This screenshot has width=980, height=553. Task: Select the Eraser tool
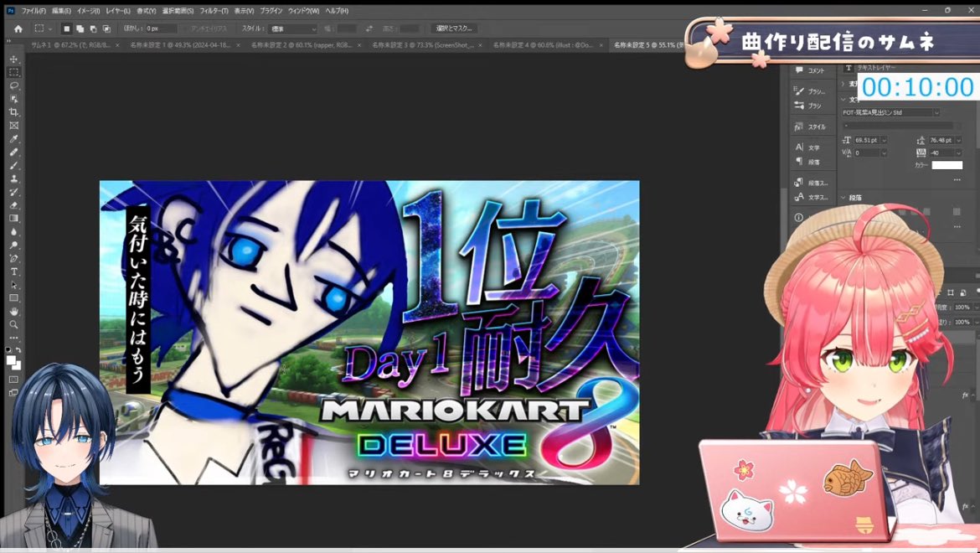pyautogui.click(x=13, y=205)
